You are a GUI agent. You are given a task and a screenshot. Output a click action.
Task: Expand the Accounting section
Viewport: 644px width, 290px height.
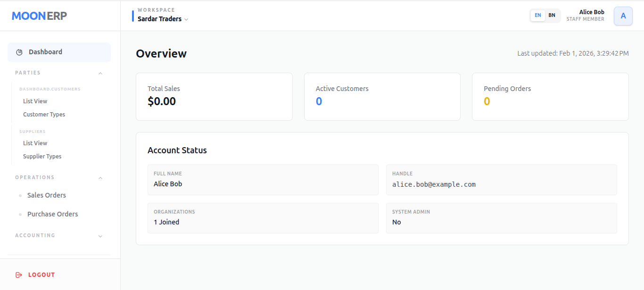point(100,236)
